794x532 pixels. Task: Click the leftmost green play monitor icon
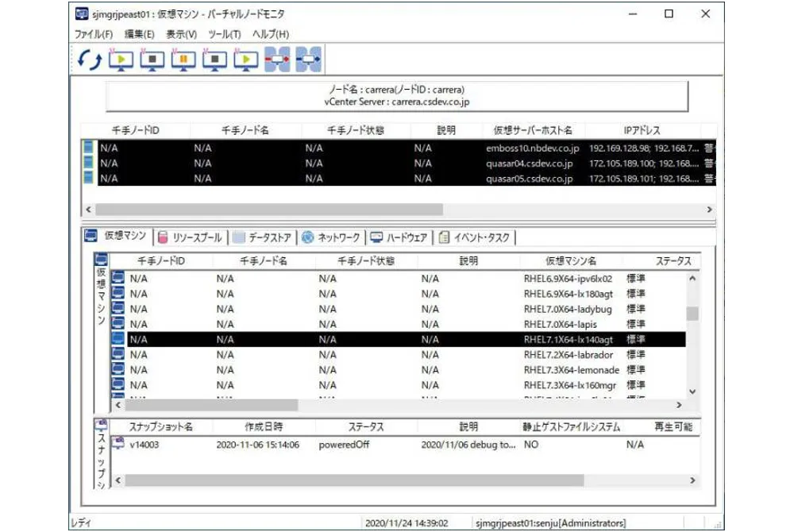[x=121, y=60]
